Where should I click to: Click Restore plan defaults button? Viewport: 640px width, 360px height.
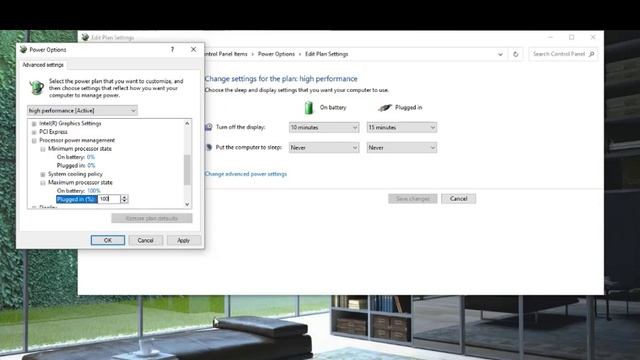[152, 218]
